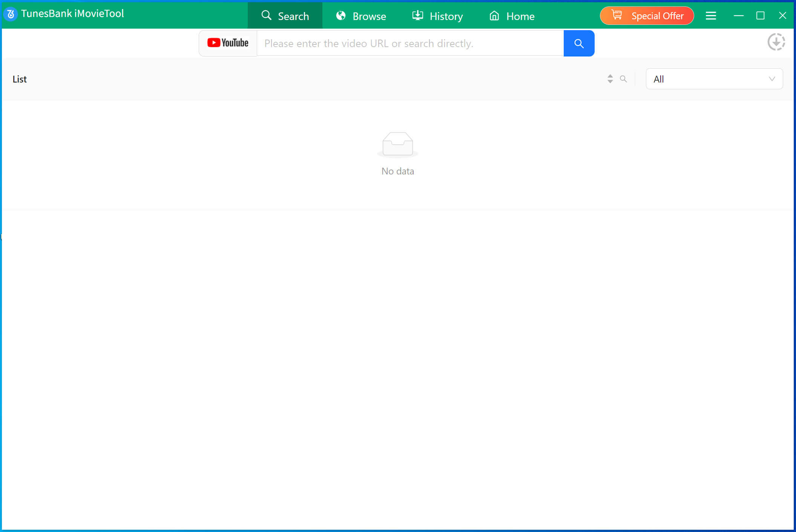Click the list sort arrows icon
Screen dimensions: 796x532
click(x=610, y=79)
